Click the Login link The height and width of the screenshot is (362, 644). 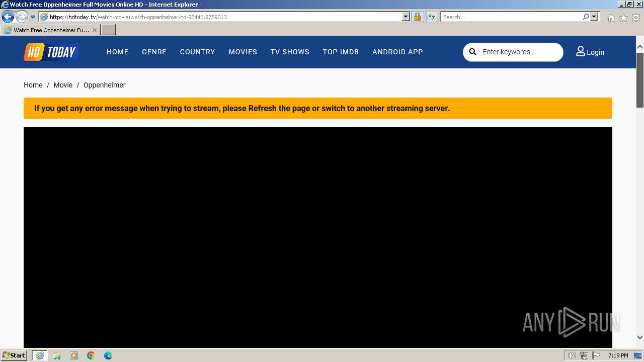click(x=595, y=52)
